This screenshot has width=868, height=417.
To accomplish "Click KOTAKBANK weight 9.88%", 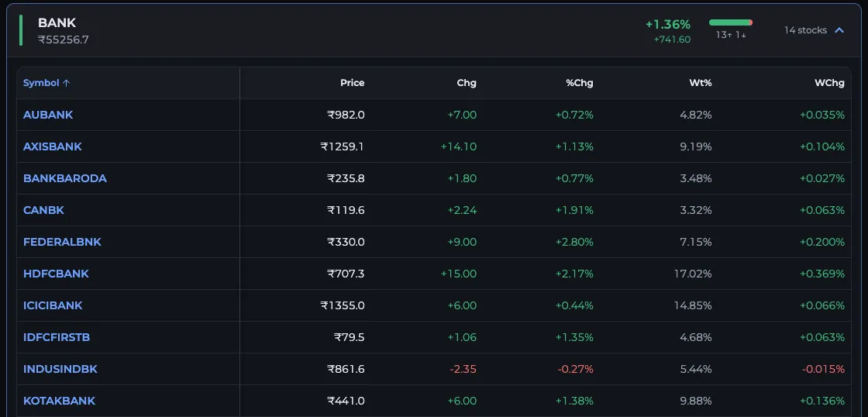I will (697, 401).
